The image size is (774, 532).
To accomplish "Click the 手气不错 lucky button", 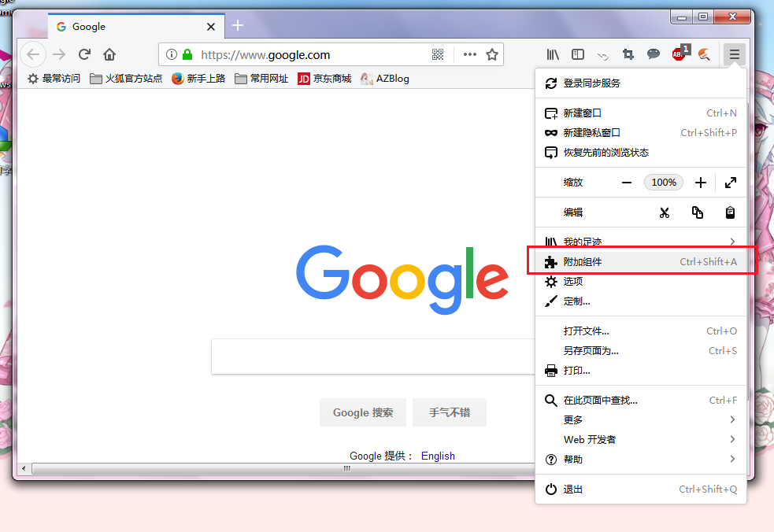I will [449, 412].
